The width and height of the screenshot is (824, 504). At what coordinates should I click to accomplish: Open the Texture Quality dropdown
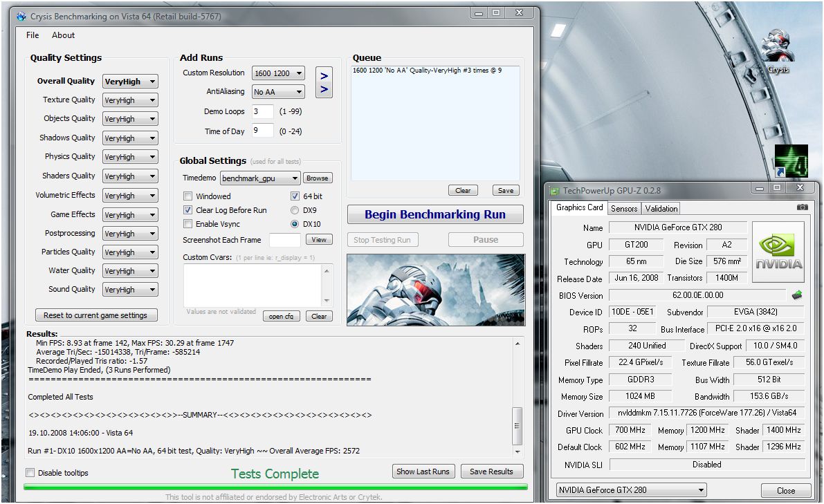(x=130, y=100)
